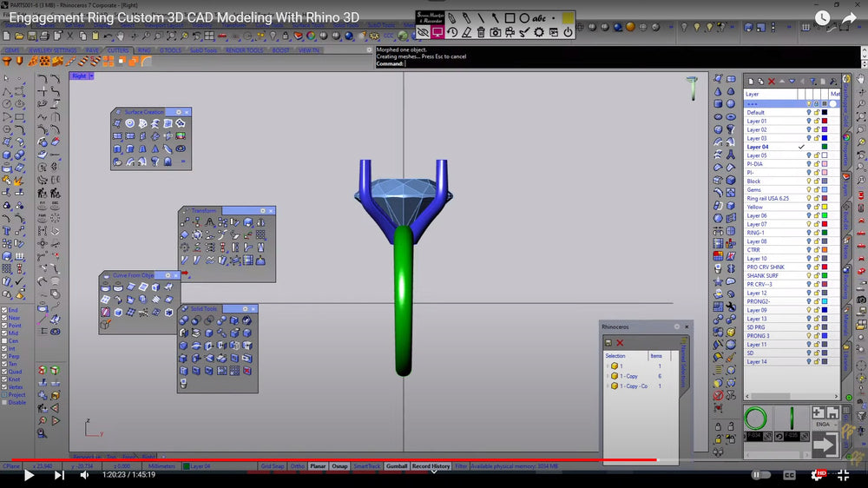Screen dimensions: 868x488
Task: Toggle the Project osnap checkbox
Action: click(4, 395)
